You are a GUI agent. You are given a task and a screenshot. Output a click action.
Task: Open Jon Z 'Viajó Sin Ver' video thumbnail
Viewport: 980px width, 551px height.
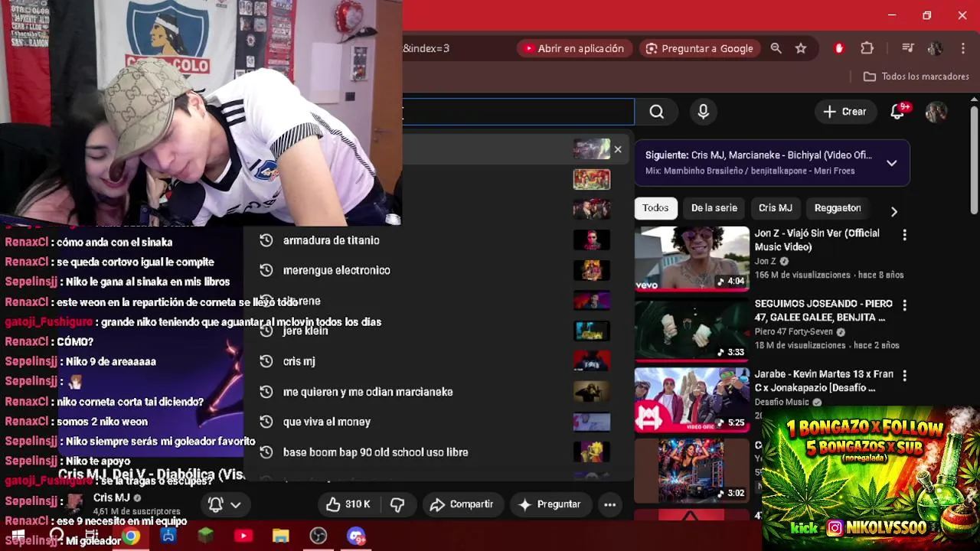coord(692,259)
